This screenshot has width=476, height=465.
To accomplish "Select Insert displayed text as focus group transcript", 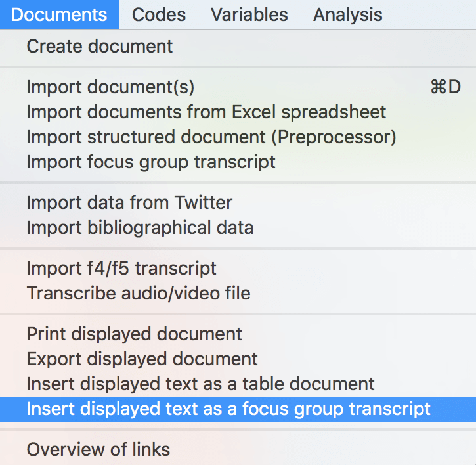I will click(238, 409).
